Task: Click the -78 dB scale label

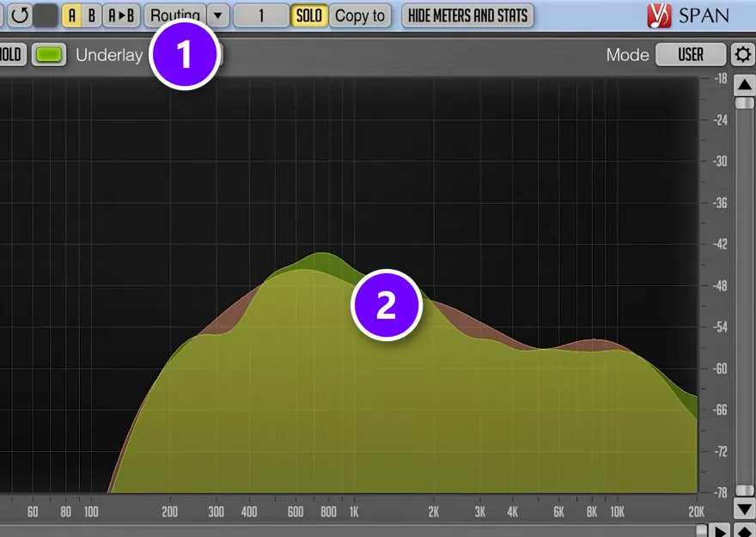Action: (720, 492)
